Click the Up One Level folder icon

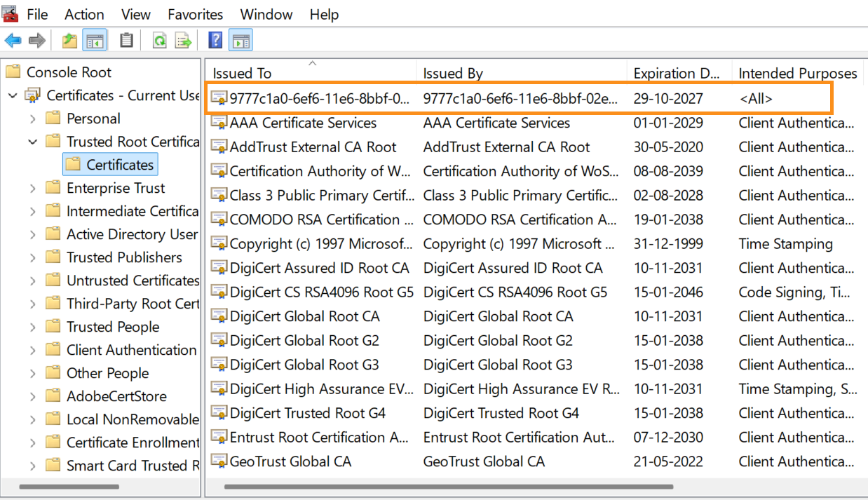(69, 41)
